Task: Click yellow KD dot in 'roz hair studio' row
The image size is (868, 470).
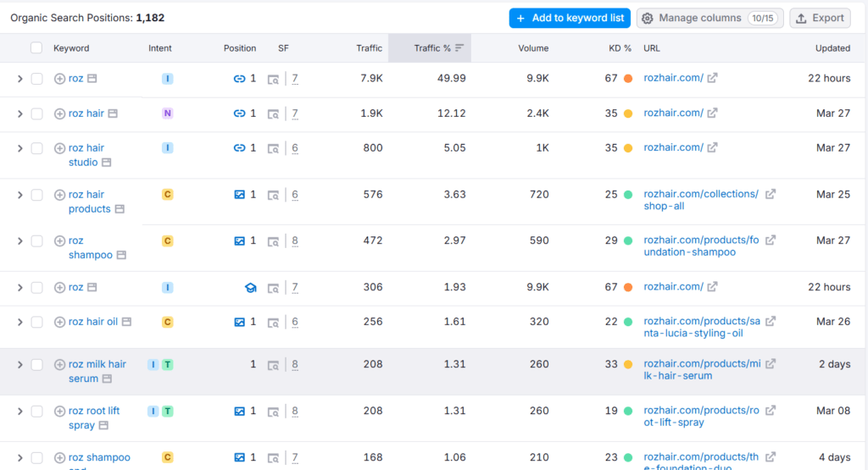Action: [628, 148]
